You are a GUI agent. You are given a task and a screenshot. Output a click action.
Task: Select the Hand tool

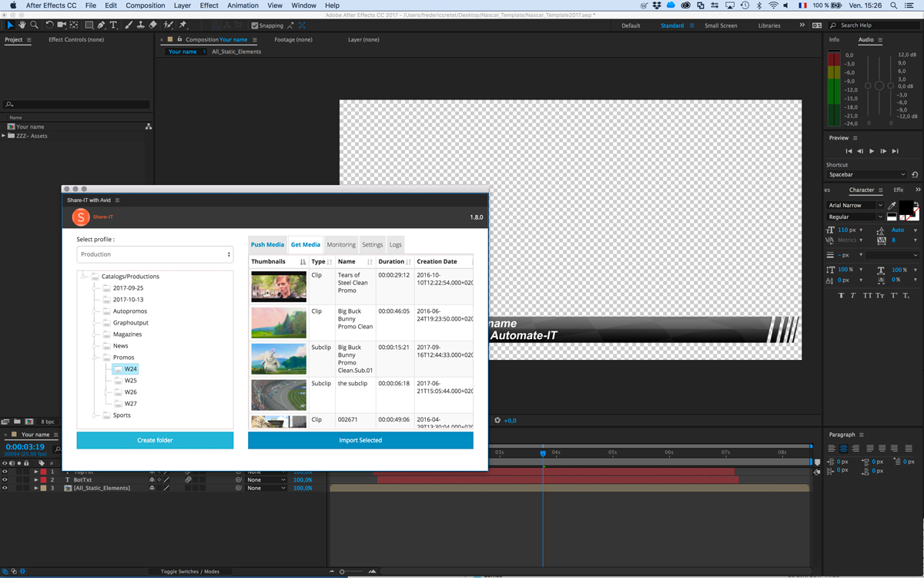click(22, 25)
